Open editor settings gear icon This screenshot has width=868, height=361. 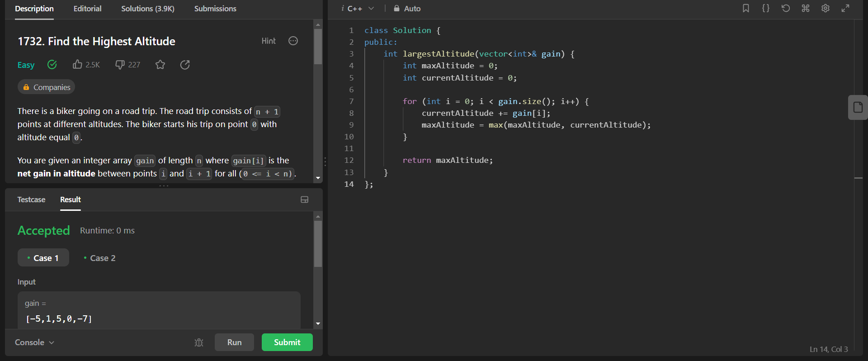[826, 8]
